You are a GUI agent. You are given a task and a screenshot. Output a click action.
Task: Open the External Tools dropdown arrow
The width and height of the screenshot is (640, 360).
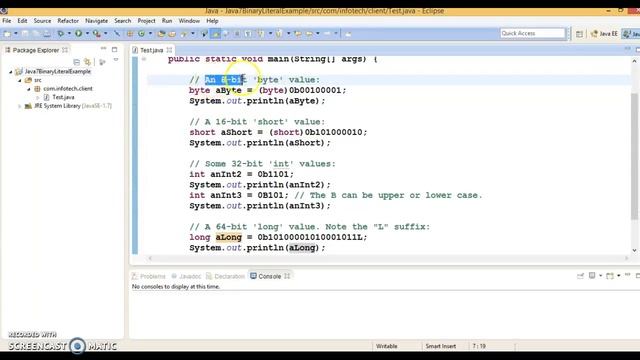click(106, 33)
